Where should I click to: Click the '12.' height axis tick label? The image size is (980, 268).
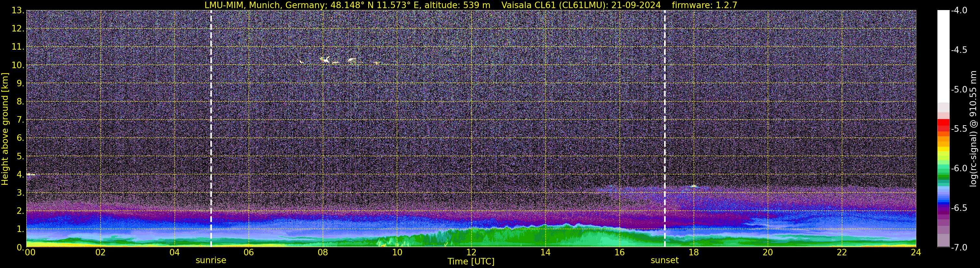point(18,29)
